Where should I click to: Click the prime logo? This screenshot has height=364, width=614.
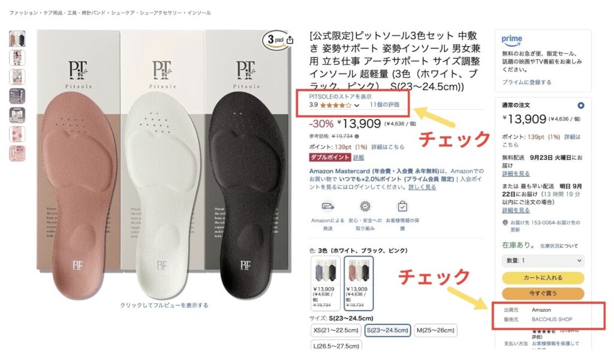click(x=512, y=40)
